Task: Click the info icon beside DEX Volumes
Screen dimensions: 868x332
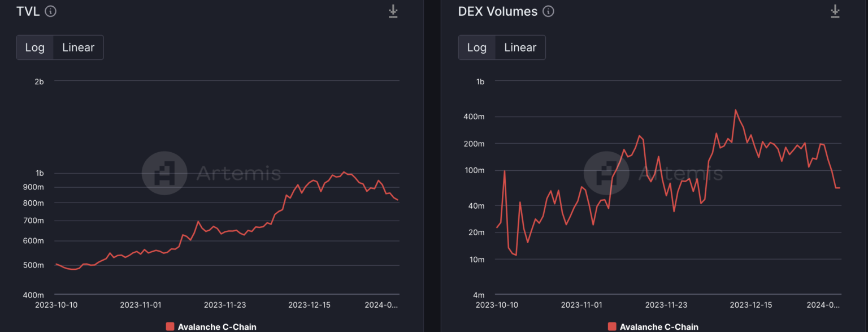Action: coord(548,11)
